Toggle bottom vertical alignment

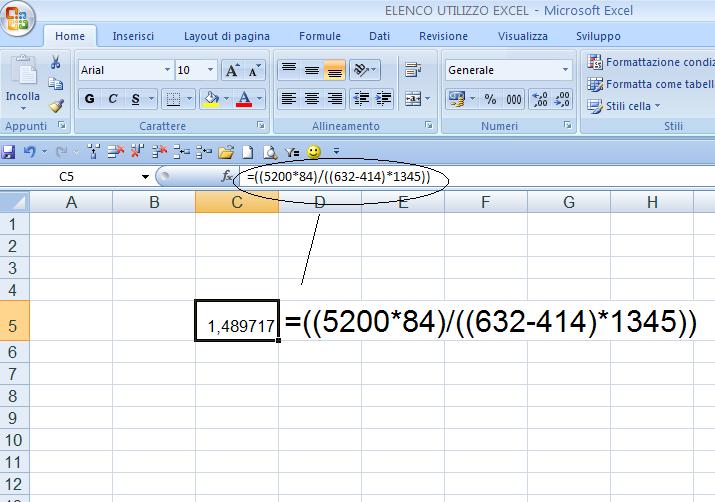[x=335, y=70]
